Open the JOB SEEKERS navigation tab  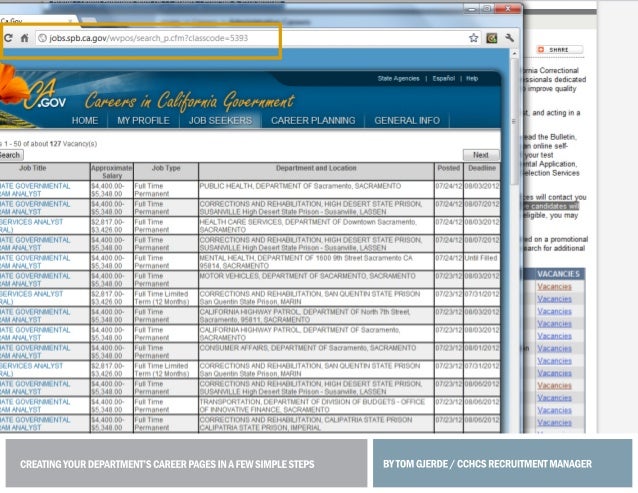pyautogui.click(x=220, y=120)
